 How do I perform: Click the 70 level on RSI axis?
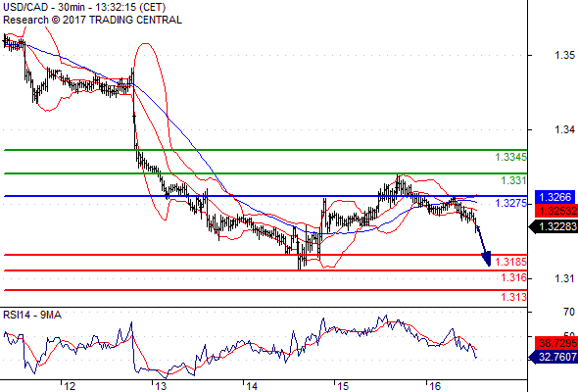pos(569,313)
